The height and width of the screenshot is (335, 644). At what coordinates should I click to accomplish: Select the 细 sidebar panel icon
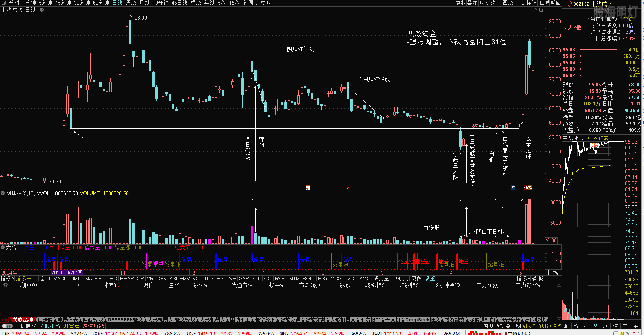586,326
